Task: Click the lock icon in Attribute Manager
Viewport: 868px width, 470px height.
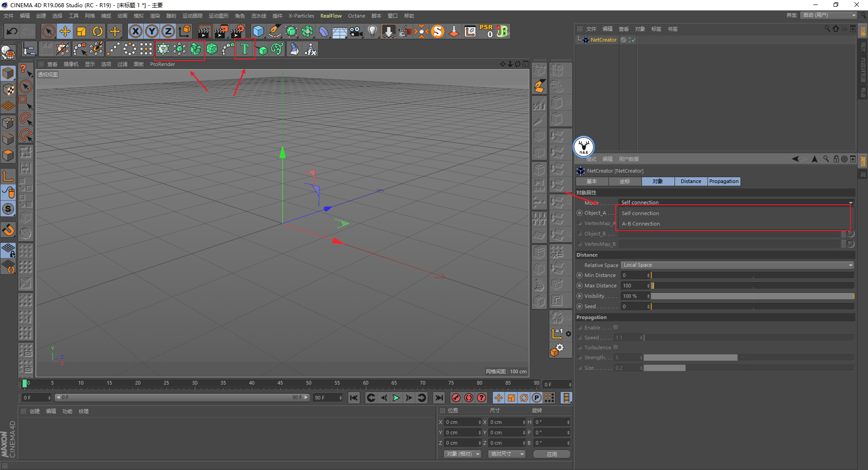Action: (x=836, y=159)
